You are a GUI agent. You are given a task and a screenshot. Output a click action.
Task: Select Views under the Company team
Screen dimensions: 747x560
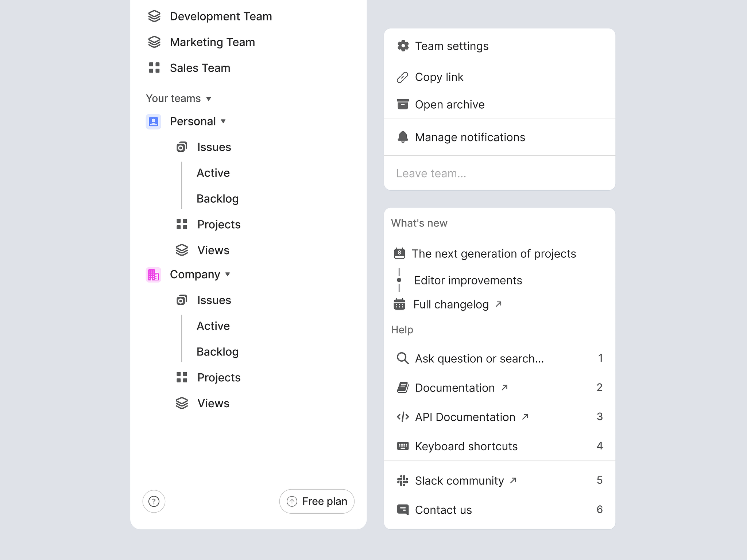click(x=213, y=403)
